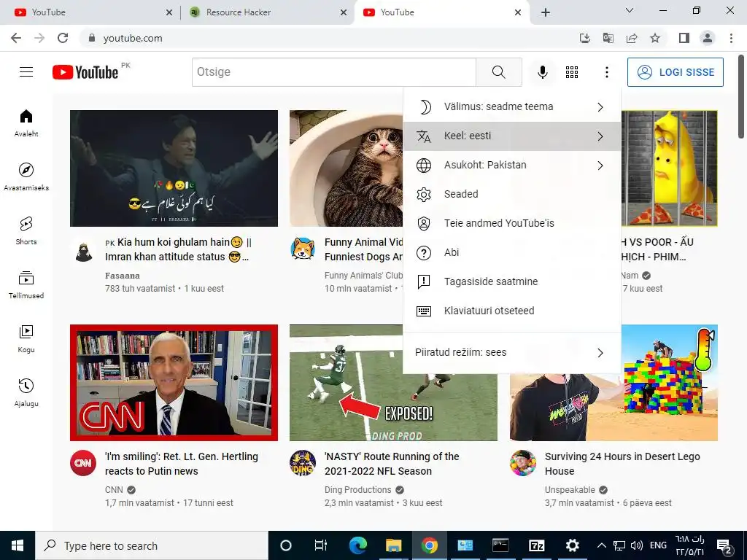Select Tagasiside saatmine menu item
The width and height of the screenshot is (747, 560).
[x=511, y=281]
